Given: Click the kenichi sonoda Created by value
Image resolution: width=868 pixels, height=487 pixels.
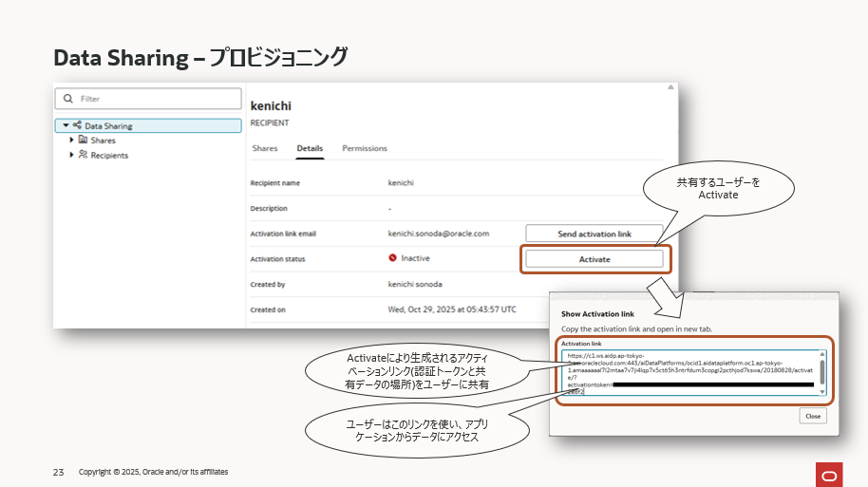Looking at the screenshot, I should [415, 285].
